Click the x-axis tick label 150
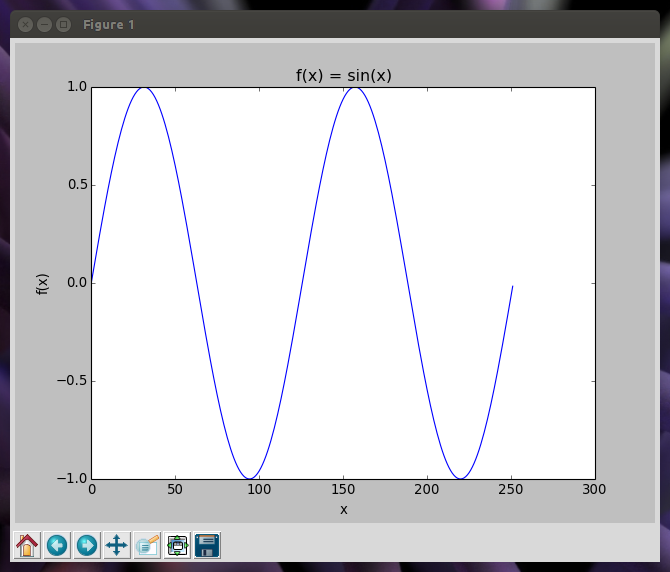The width and height of the screenshot is (670, 572). coord(343,489)
